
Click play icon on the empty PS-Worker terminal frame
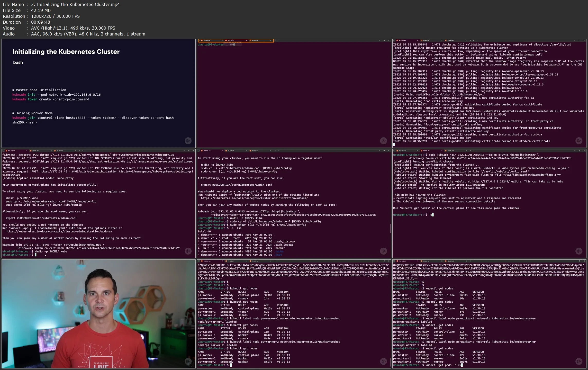[383, 141]
